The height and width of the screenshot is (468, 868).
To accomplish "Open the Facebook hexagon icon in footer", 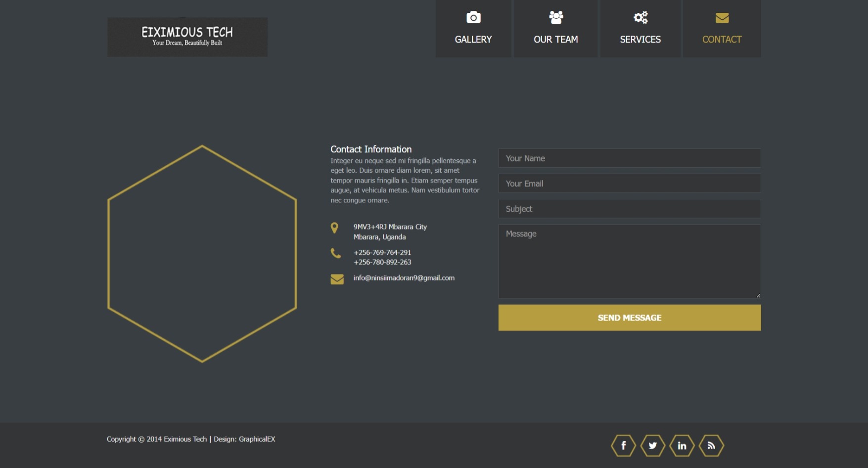I will pos(623,445).
